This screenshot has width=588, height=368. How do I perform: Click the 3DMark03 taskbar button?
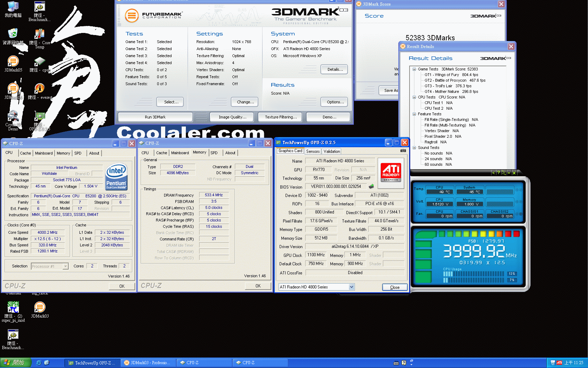click(x=148, y=363)
